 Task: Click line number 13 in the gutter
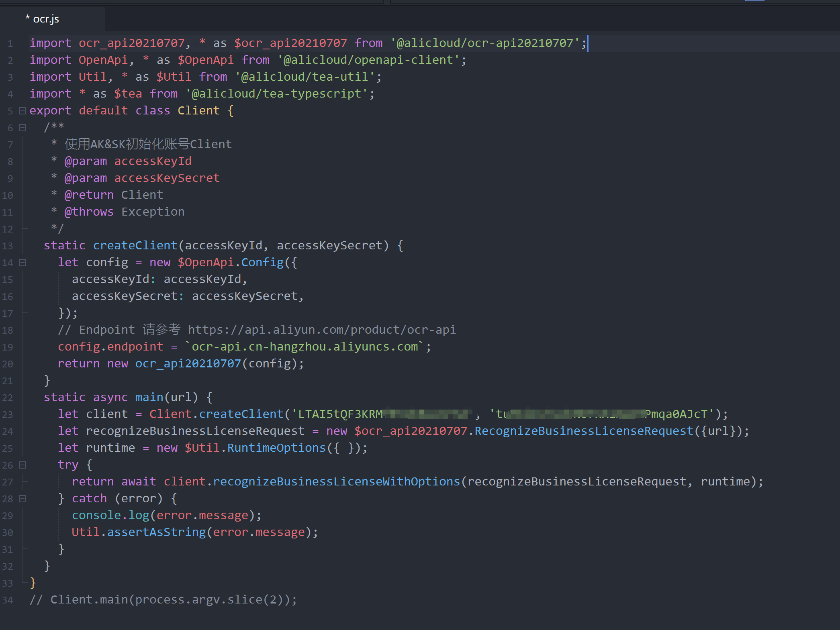8,246
